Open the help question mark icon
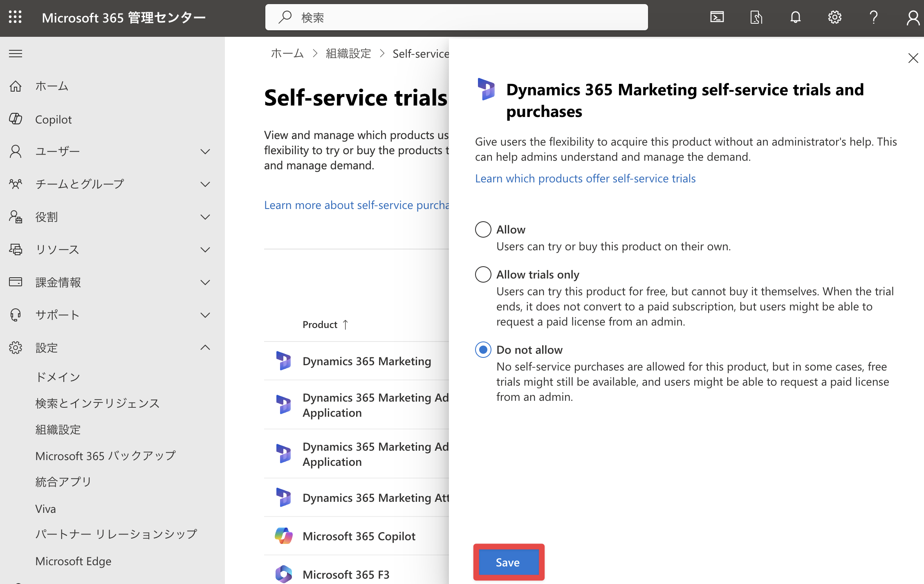Image resolution: width=924 pixels, height=584 pixels. 874,17
